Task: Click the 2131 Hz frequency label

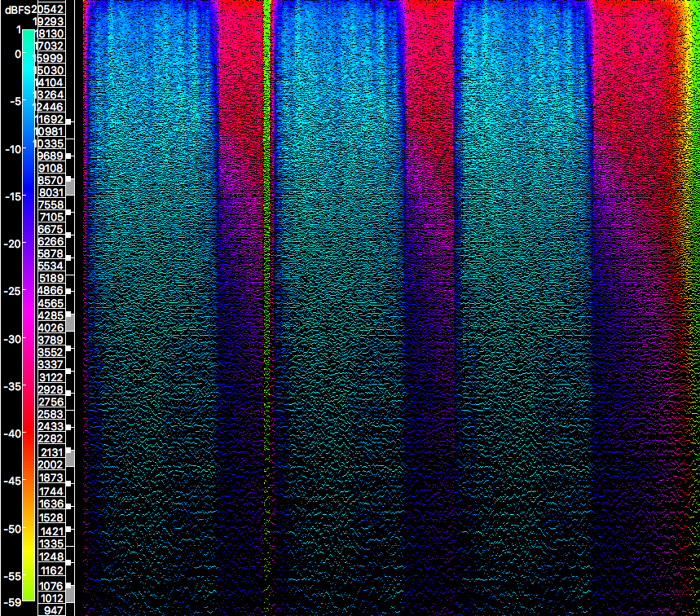Action: click(51, 452)
